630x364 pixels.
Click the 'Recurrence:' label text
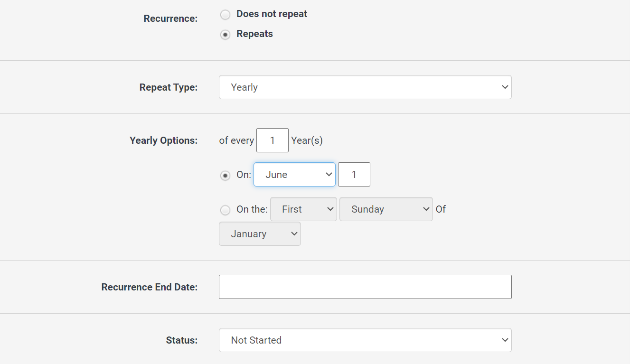170,19
